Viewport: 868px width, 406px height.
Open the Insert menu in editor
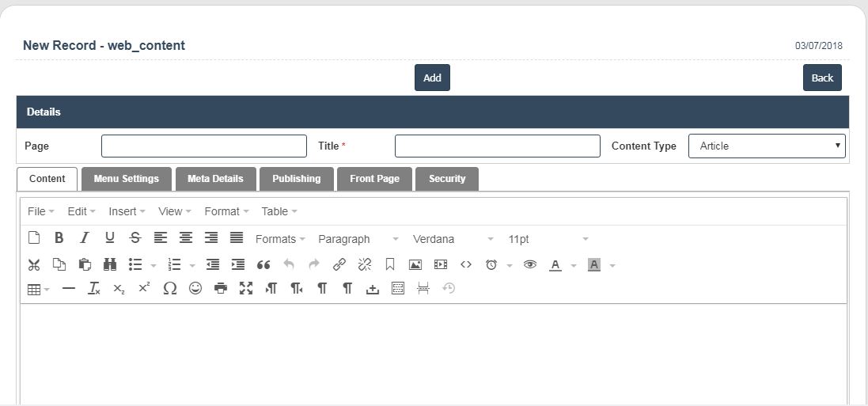127,211
